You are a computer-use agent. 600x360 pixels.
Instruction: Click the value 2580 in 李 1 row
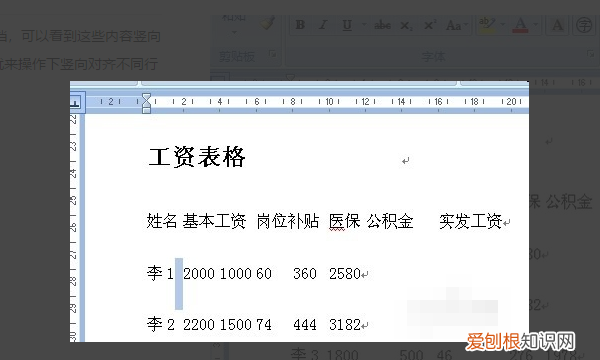coord(345,274)
